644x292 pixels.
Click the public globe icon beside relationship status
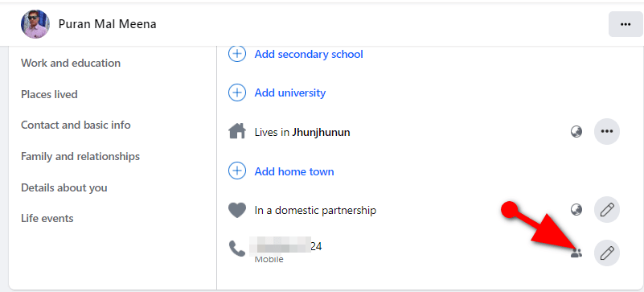[x=576, y=210]
